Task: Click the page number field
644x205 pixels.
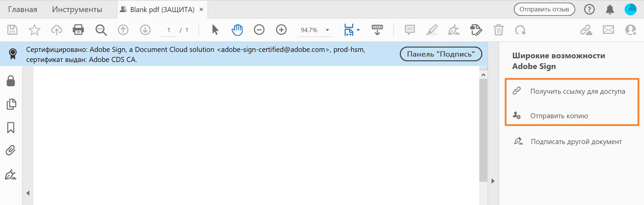Action: tap(169, 30)
